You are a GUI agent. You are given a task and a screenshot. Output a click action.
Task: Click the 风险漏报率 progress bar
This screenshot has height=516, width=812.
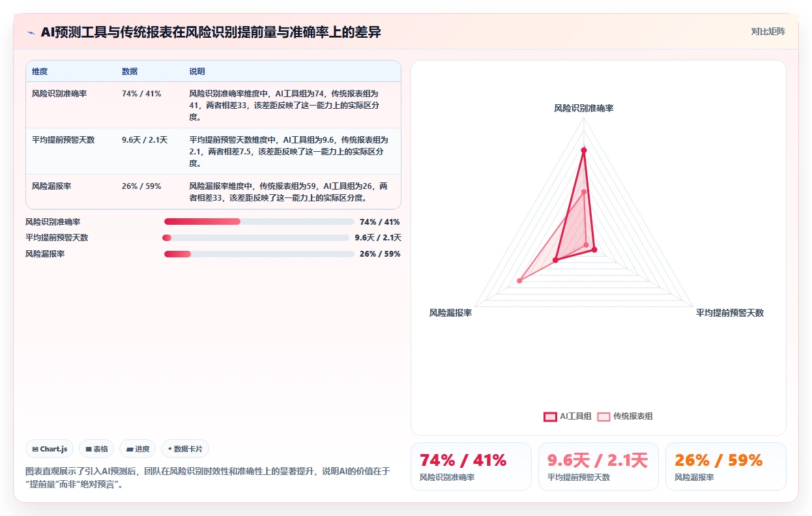click(259, 254)
